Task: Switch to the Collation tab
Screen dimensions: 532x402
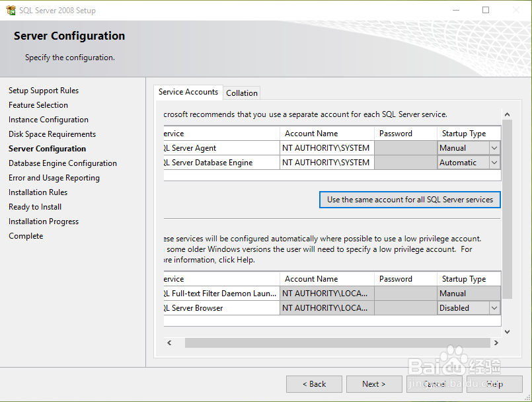Action: click(x=242, y=93)
